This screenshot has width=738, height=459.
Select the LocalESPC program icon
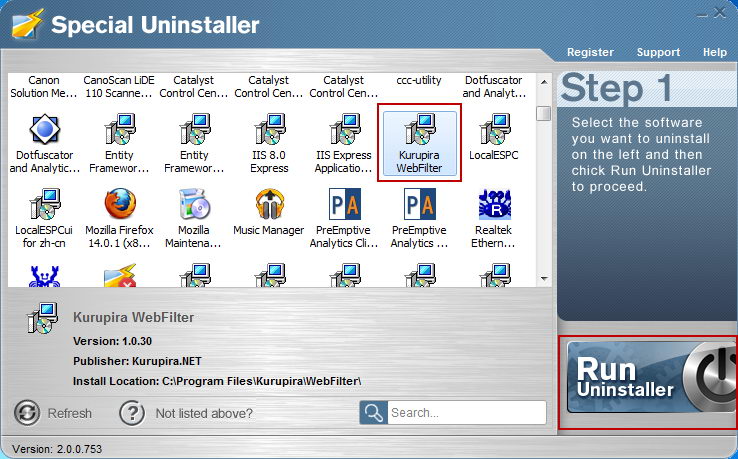tap(494, 129)
